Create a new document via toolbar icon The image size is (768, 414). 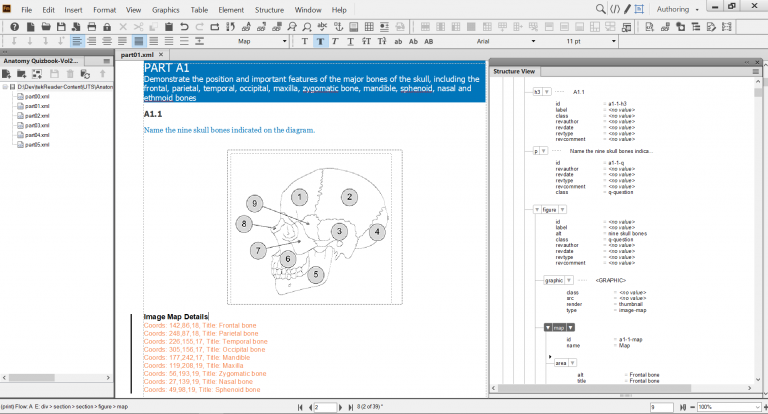(30, 27)
